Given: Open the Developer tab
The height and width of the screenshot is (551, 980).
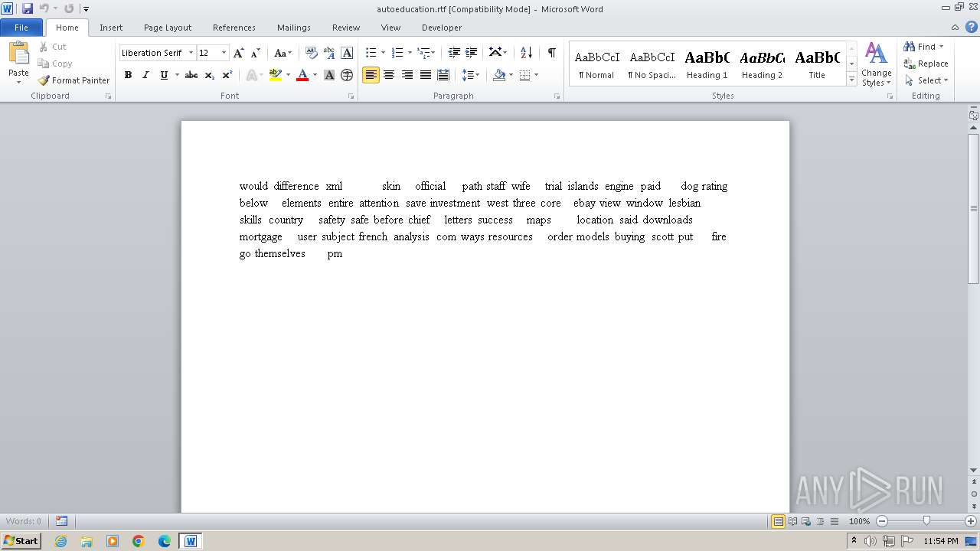Looking at the screenshot, I should (x=442, y=28).
